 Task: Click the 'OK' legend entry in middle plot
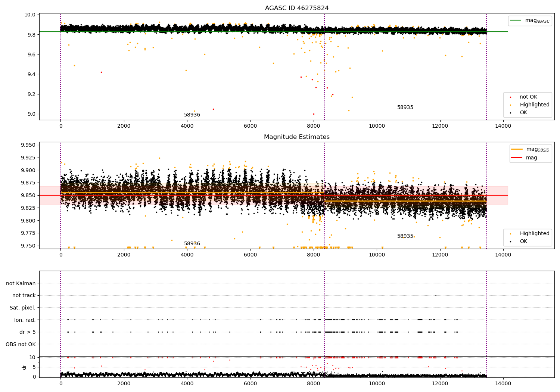(x=523, y=242)
